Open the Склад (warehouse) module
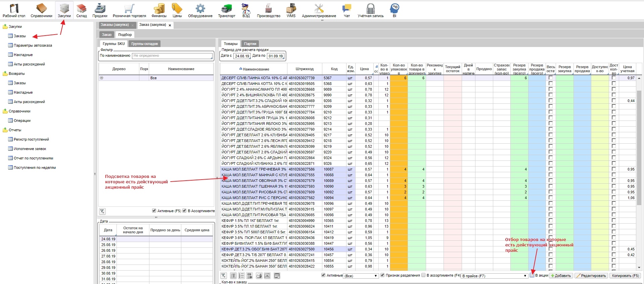Image resolution: width=644 pixels, height=284 pixels. point(81,10)
